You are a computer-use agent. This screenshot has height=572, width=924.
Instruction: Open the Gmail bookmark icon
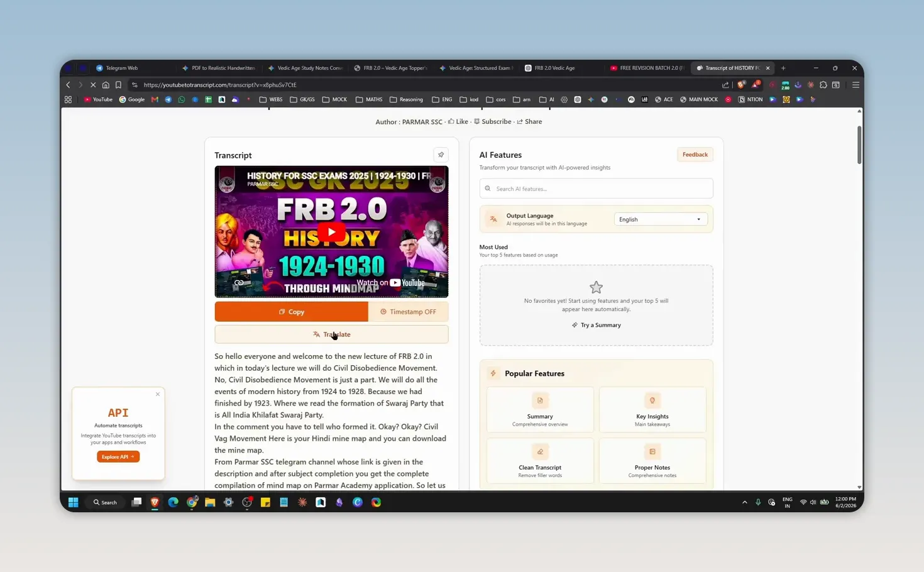click(x=155, y=99)
